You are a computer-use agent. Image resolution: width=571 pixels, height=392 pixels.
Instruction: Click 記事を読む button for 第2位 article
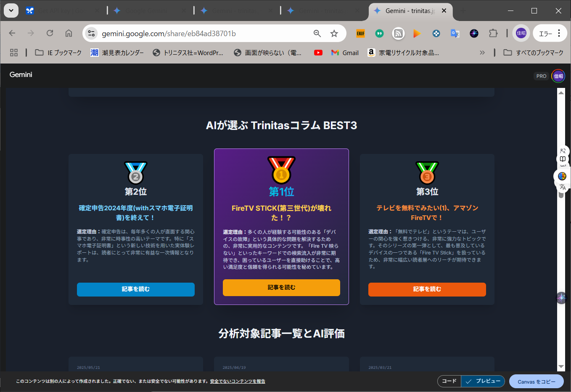(135, 289)
